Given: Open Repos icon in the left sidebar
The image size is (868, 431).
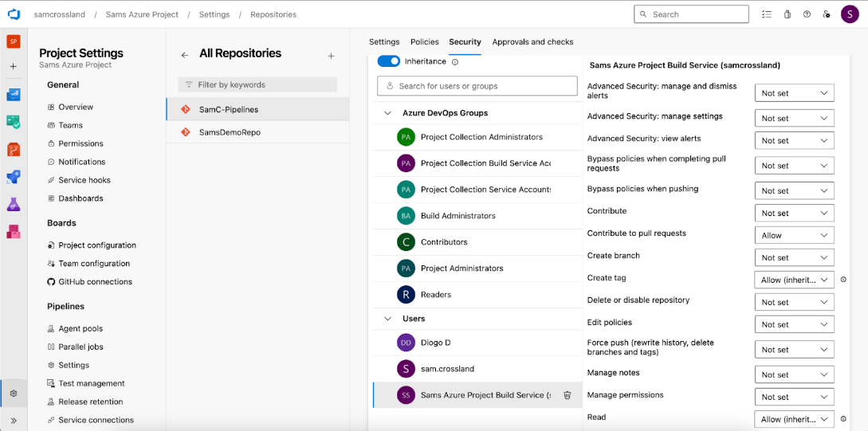Looking at the screenshot, I should (14, 150).
